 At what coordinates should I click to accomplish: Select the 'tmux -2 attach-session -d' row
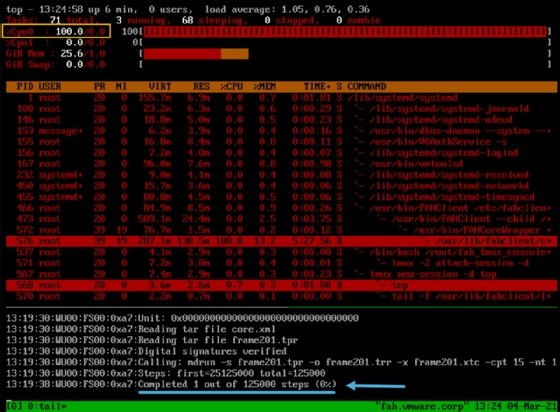pyautogui.click(x=281, y=263)
